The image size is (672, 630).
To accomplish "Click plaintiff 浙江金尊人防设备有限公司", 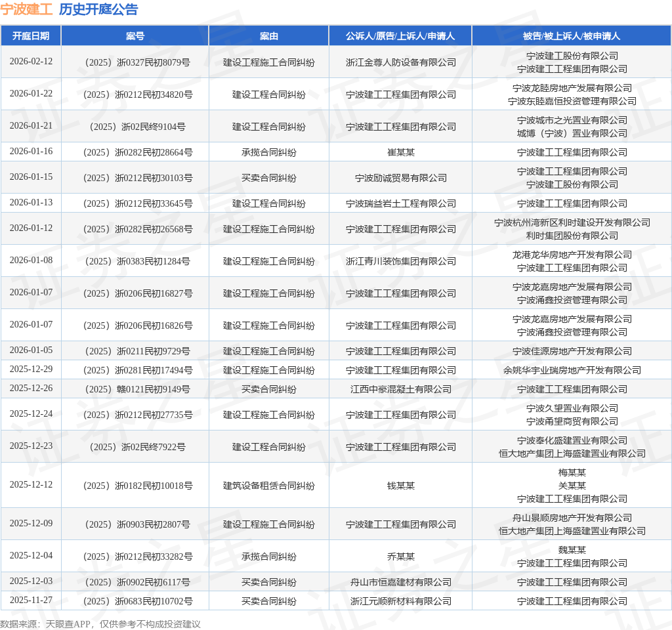I will 401,62.
